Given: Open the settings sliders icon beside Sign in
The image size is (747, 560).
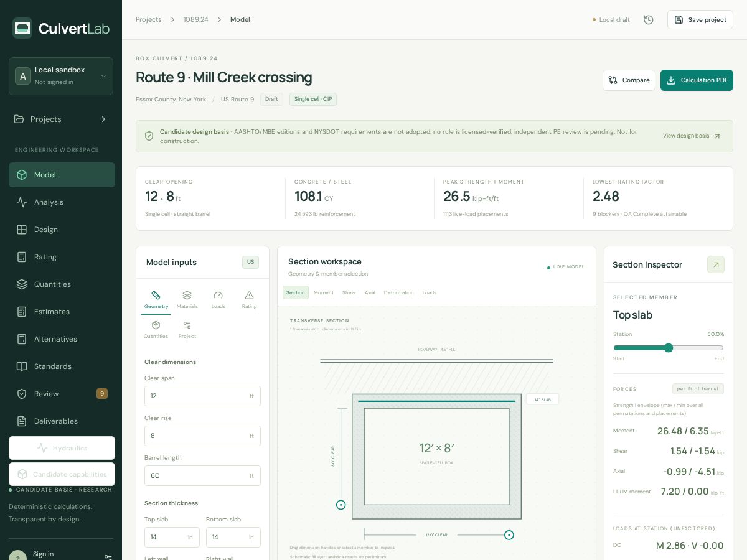Looking at the screenshot, I should [x=108, y=557].
